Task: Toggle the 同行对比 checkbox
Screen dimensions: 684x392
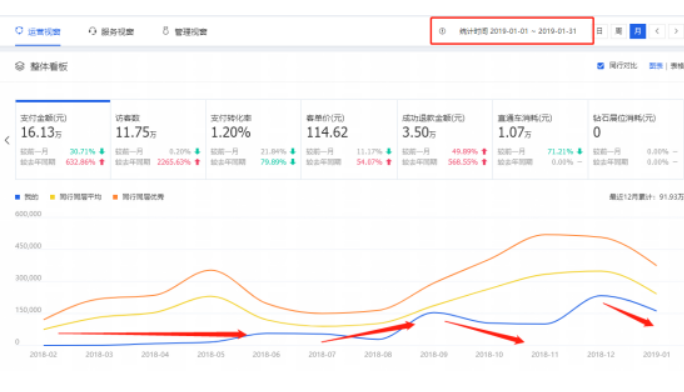Action: pos(601,66)
